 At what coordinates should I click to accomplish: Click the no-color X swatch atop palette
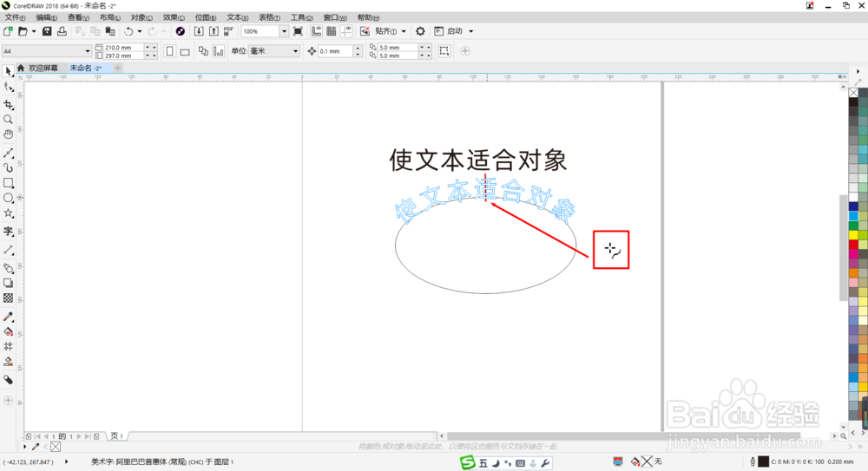coord(853,93)
